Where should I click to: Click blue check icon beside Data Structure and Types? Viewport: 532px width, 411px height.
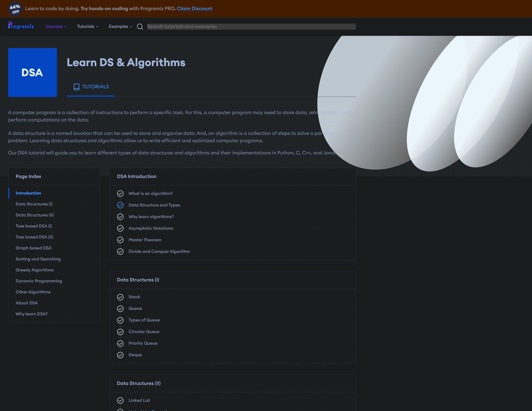pyautogui.click(x=120, y=205)
